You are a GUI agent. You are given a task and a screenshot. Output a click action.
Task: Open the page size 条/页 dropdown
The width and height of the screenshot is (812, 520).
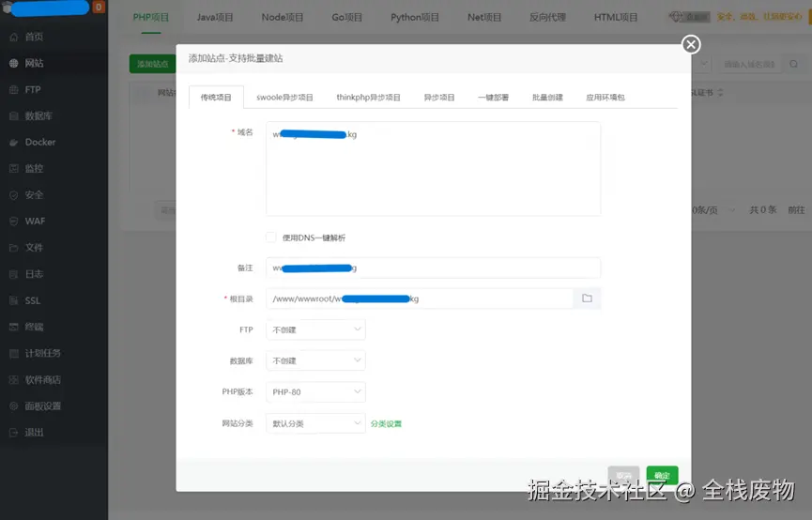click(x=714, y=209)
